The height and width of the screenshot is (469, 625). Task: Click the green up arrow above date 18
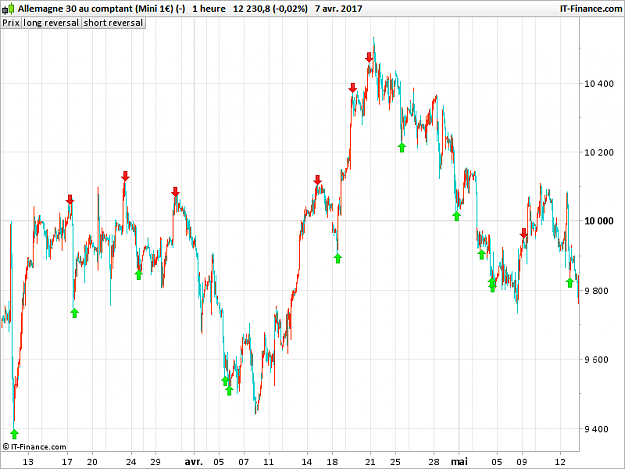338,258
